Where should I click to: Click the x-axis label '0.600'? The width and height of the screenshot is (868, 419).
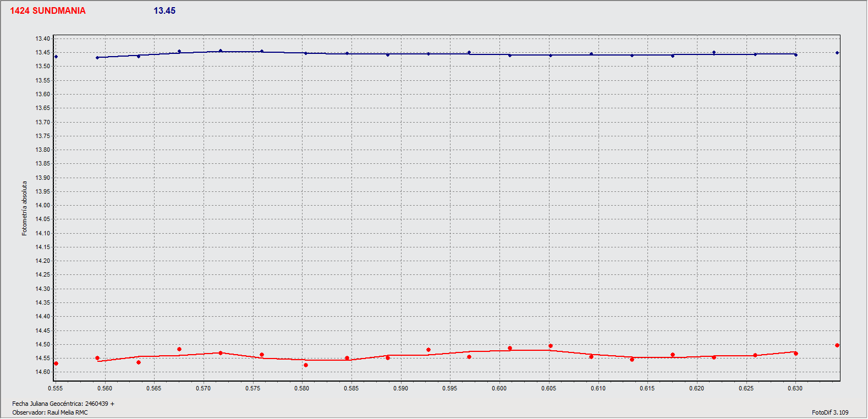[499, 388]
